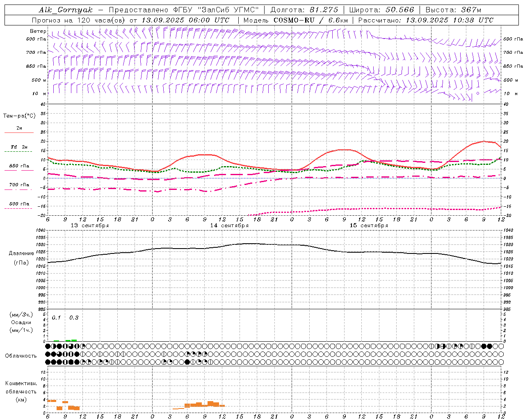Click the Td 2м dew point legend entry
This screenshot has width=525, height=420.
point(19,147)
